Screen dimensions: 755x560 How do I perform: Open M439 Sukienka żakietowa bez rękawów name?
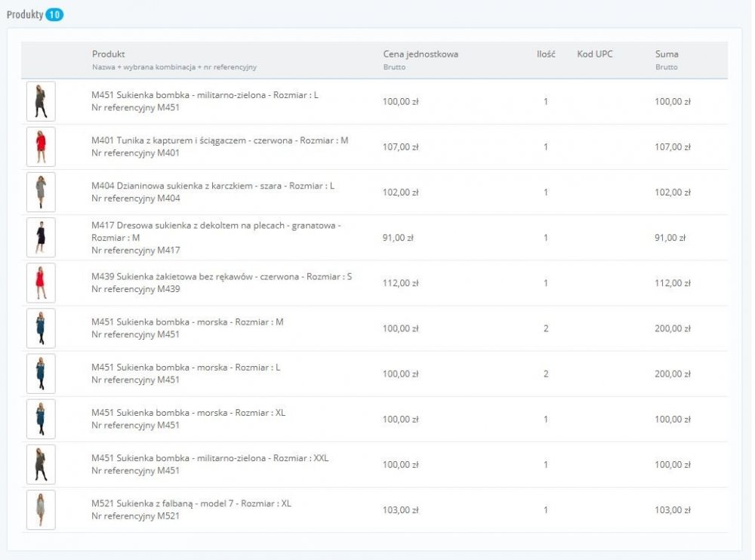click(x=221, y=276)
